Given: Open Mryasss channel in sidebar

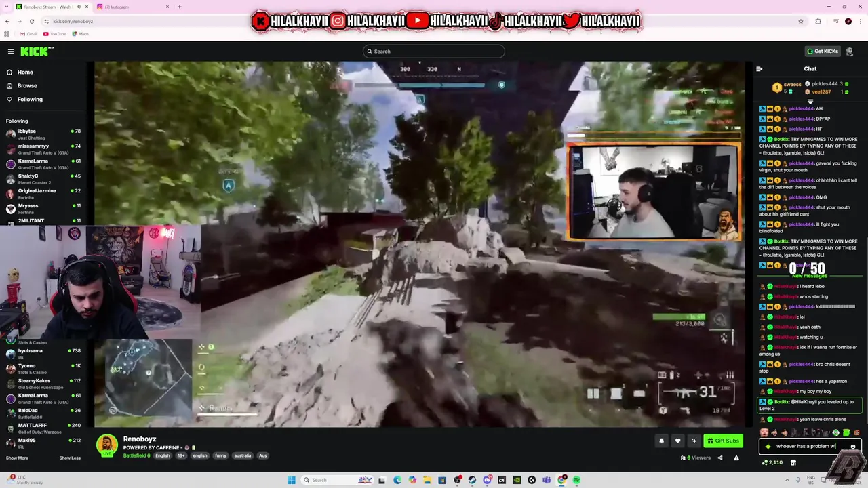Looking at the screenshot, I should point(43,208).
